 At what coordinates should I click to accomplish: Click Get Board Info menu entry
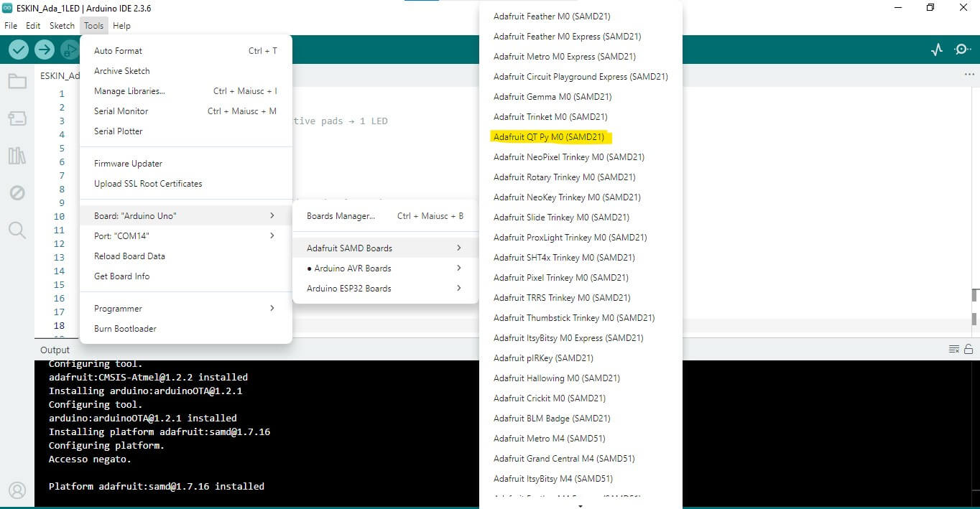coord(122,276)
